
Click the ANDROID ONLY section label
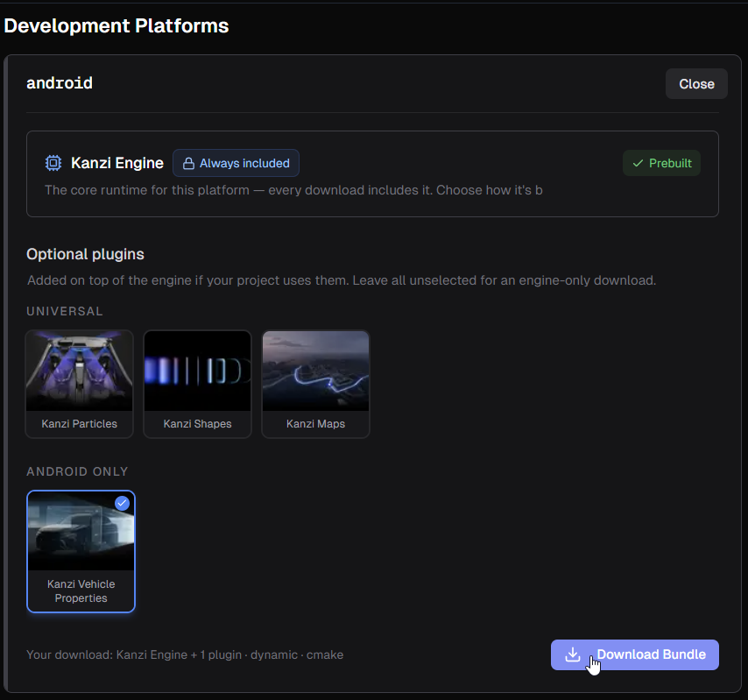pos(77,471)
